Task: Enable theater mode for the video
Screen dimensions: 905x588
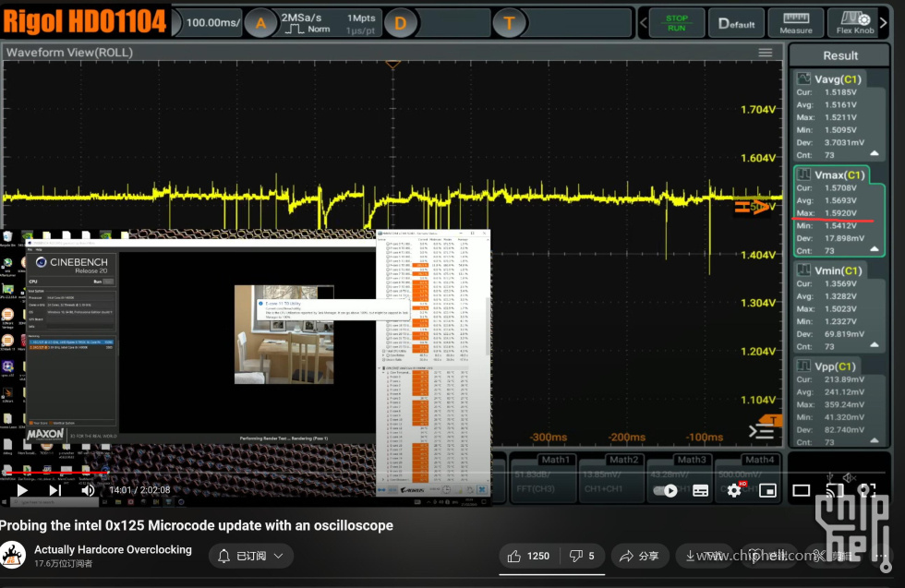Action: (x=802, y=490)
